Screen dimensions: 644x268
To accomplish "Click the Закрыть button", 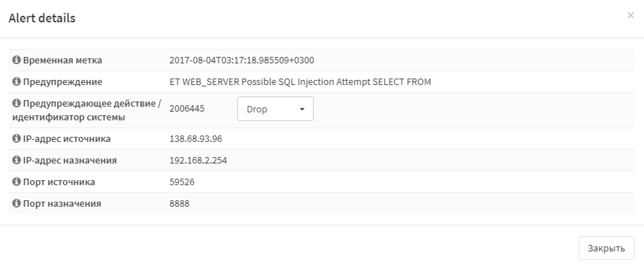I will click(x=606, y=248).
